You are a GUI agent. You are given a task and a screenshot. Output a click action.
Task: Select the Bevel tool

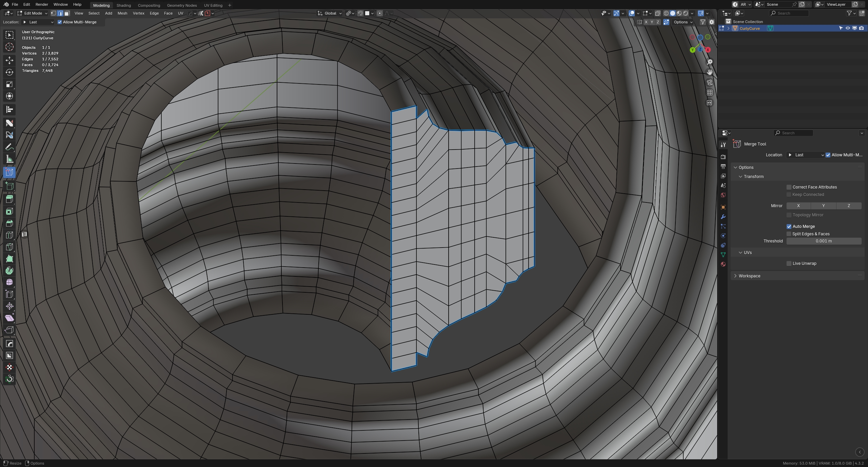[9, 223]
